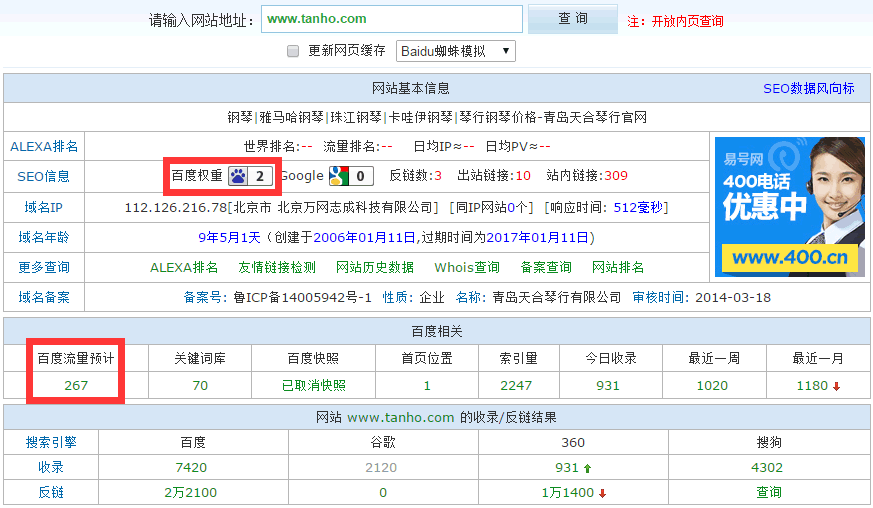Click the IP address 112.126.216.78
This screenshot has width=873, height=508.
[176, 208]
